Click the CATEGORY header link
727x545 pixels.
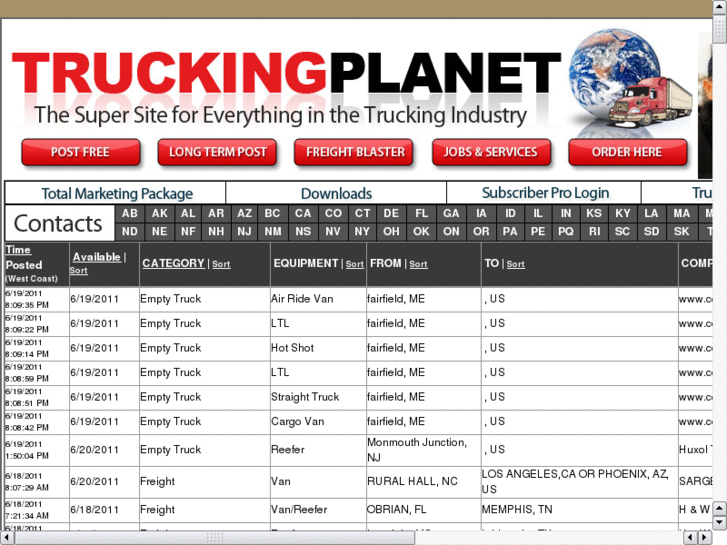click(x=173, y=263)
